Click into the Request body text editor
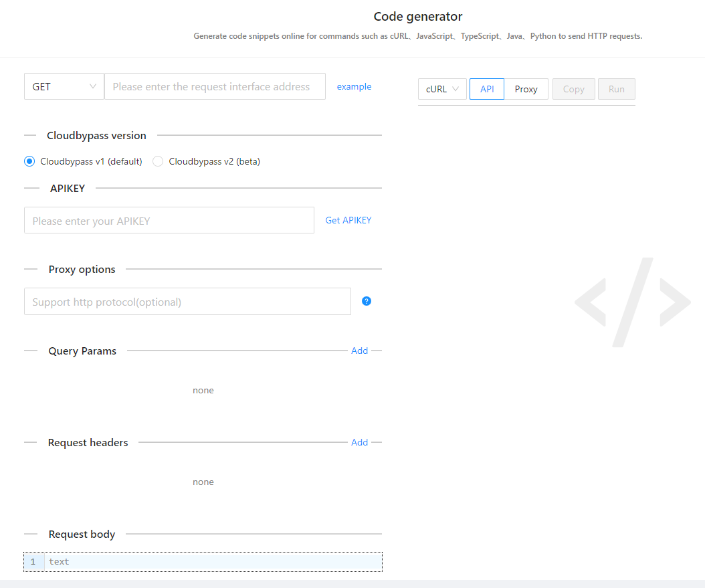 point(213,562)
